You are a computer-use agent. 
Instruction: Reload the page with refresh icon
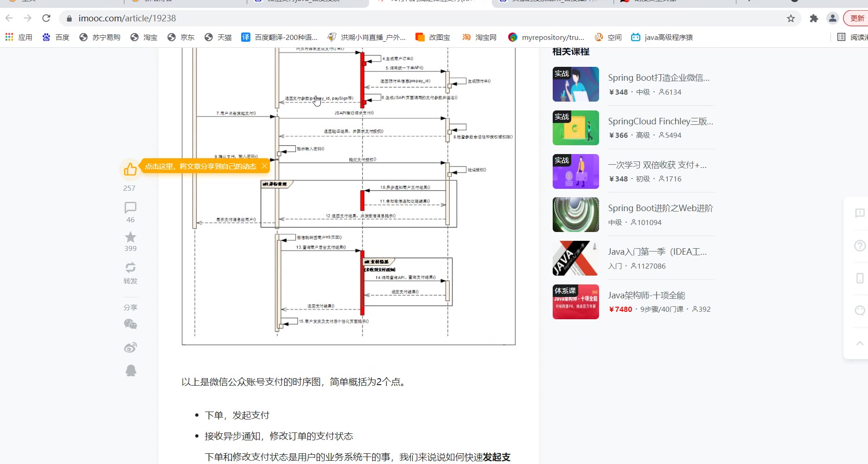click(46, 18)
